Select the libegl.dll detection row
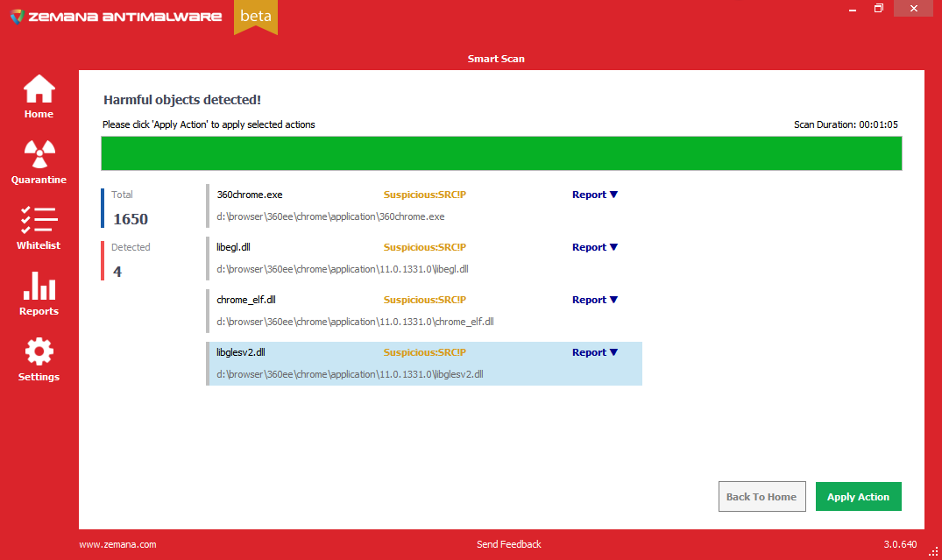This screenshot has height=560, width=942. pyautogui.click(x=424, y=259)
